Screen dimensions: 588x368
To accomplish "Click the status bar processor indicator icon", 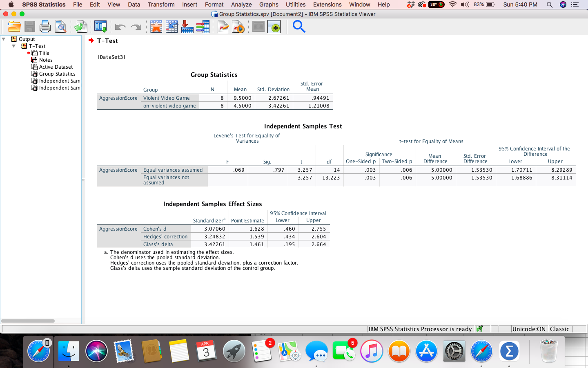I will [480, 329].
